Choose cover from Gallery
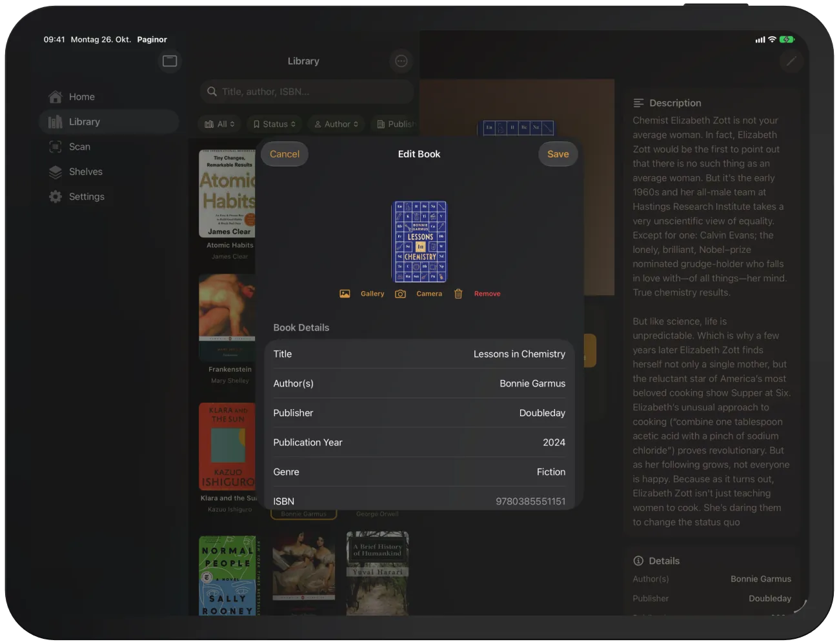The height and width of the screenshot is (644, 839). (x=372, y=294)
